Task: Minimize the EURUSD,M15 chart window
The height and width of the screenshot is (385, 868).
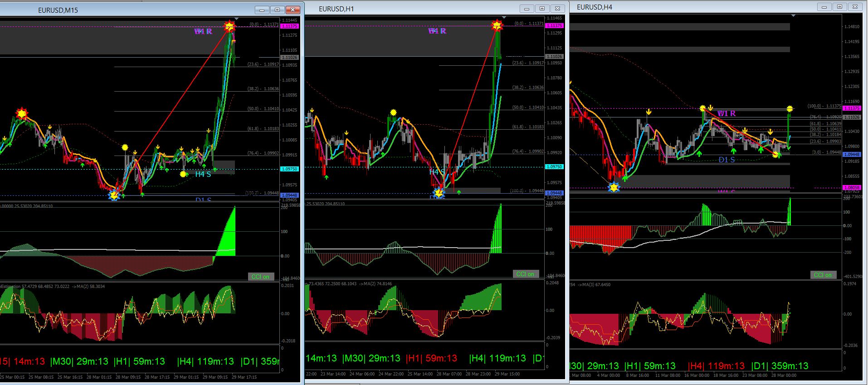Action: (x=262, y=10)
